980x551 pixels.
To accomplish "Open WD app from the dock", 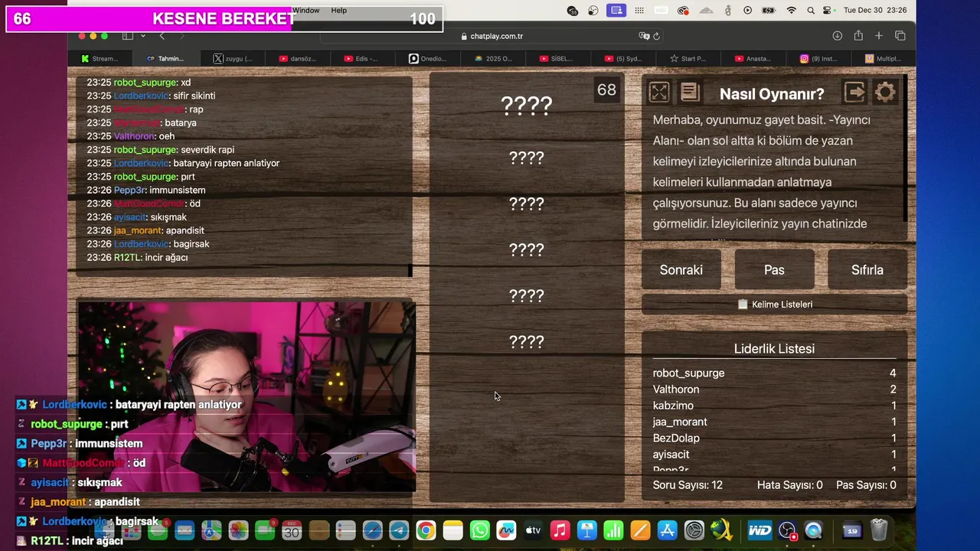I will (x=759, y=530).
